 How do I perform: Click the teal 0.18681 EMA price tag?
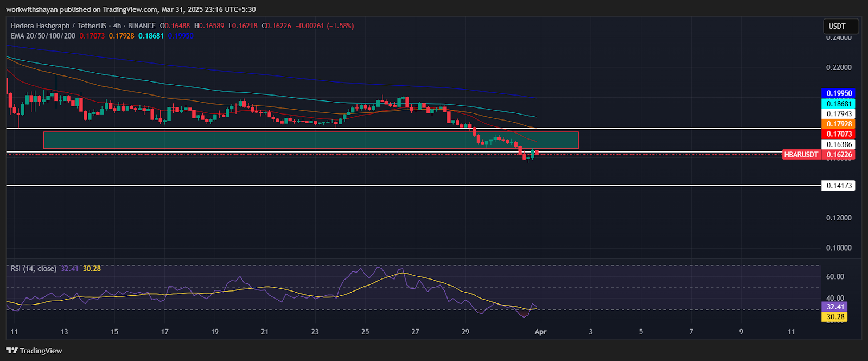839,104
